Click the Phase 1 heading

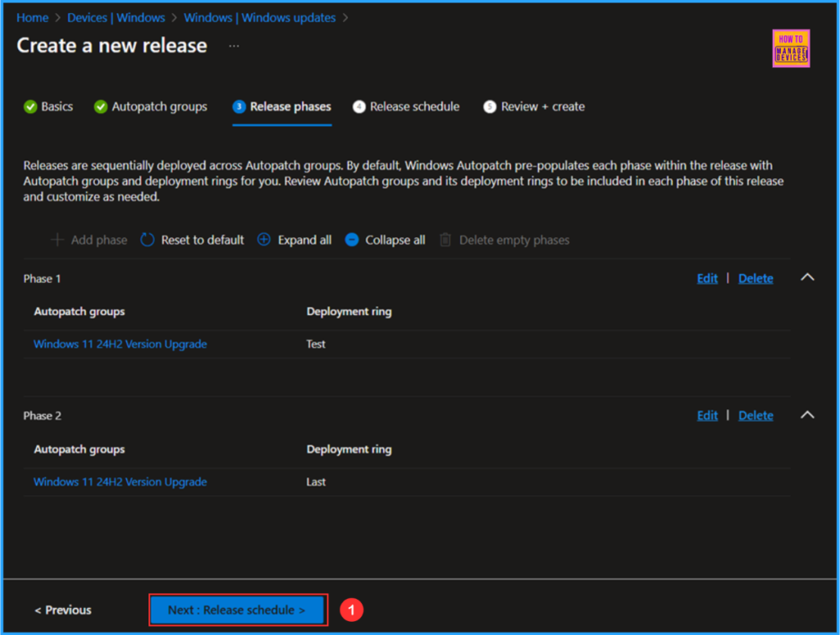43,279
